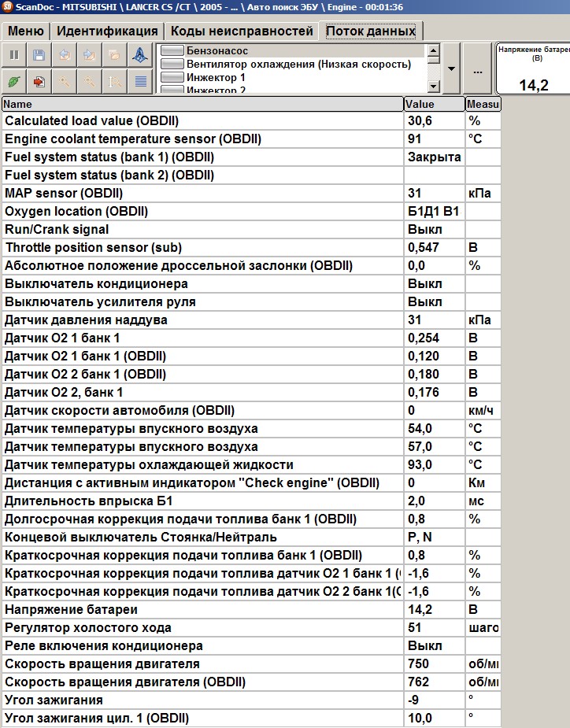The width and height of the screenshot is (570, 728).
Task: Select the MAP sensor (OBDII) row
Action: [251, 193]
